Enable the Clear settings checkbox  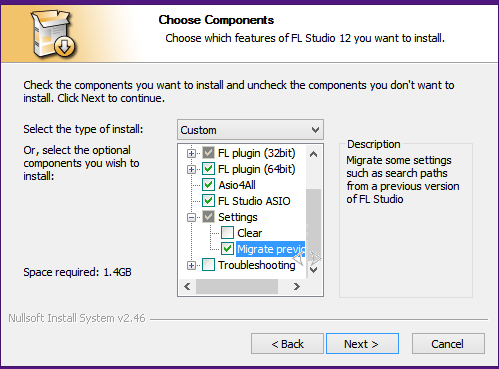click(x=228, y=233)
